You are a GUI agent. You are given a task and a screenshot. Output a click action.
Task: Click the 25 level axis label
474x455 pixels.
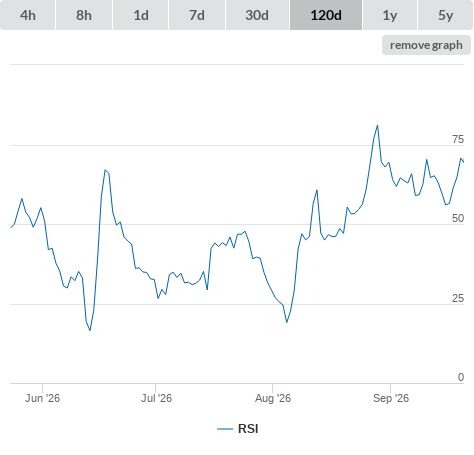pos(458,298)
